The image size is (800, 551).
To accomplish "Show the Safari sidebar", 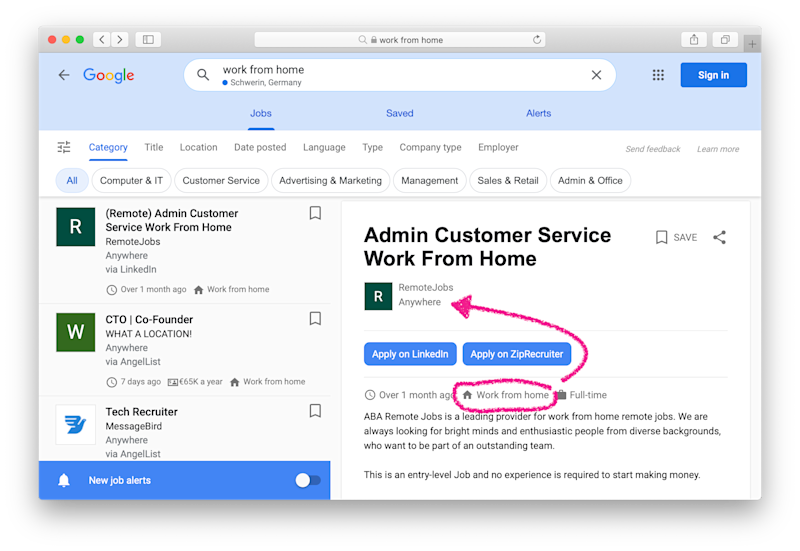I will coord(148,39).
